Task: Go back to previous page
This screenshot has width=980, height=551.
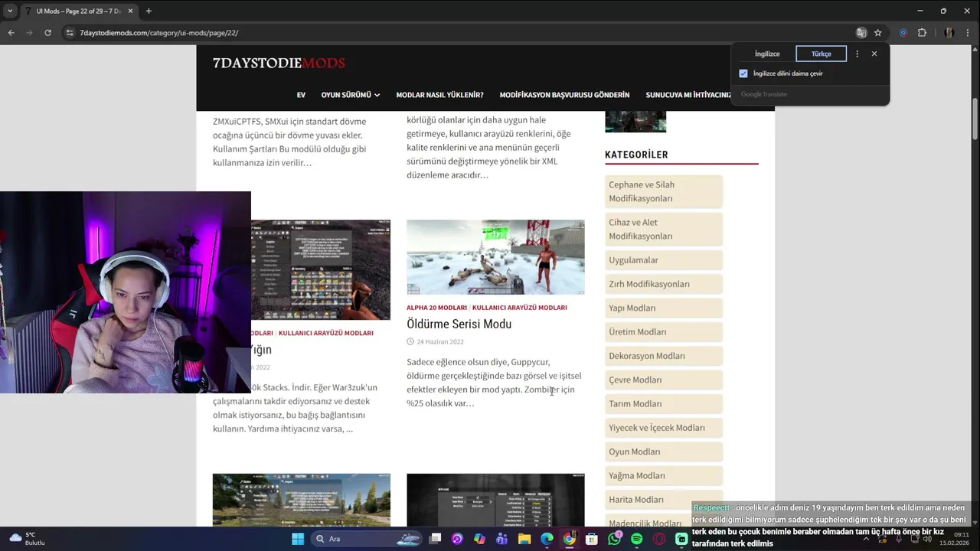Action: pyautogui.click(x=11, y=33)
